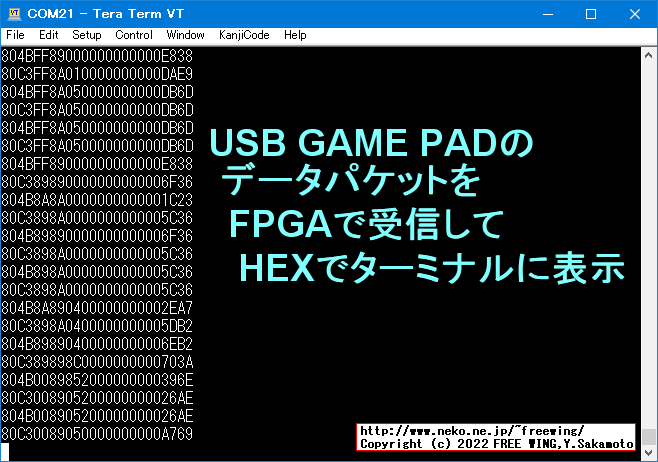Maximize the Tera Term window
The width and height of the screenshot is (658, 462).
tap(591, 14)
